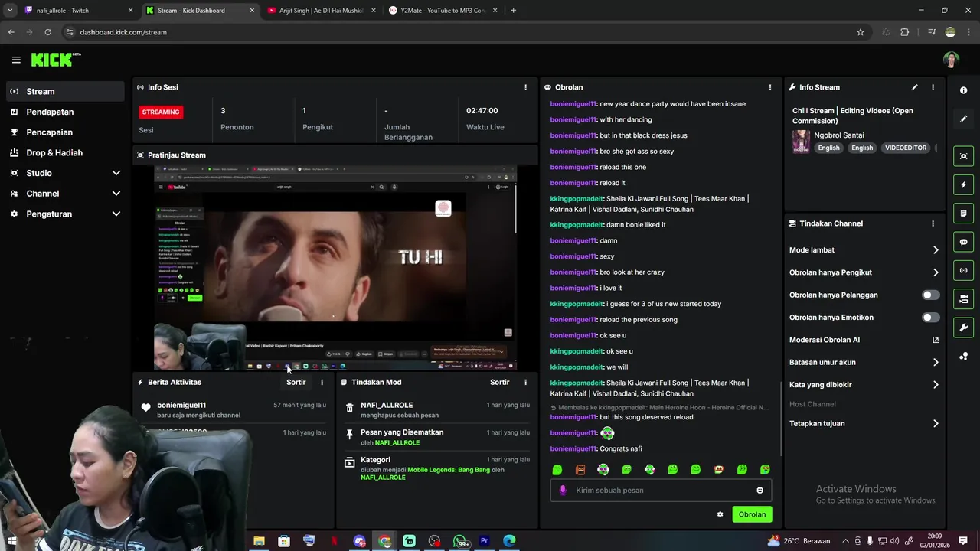The height and width of the screenshot is (551, 980).
Task: Click NAFI_ALLROLE link under Pesan yang Disematkan
Action: 397,442
